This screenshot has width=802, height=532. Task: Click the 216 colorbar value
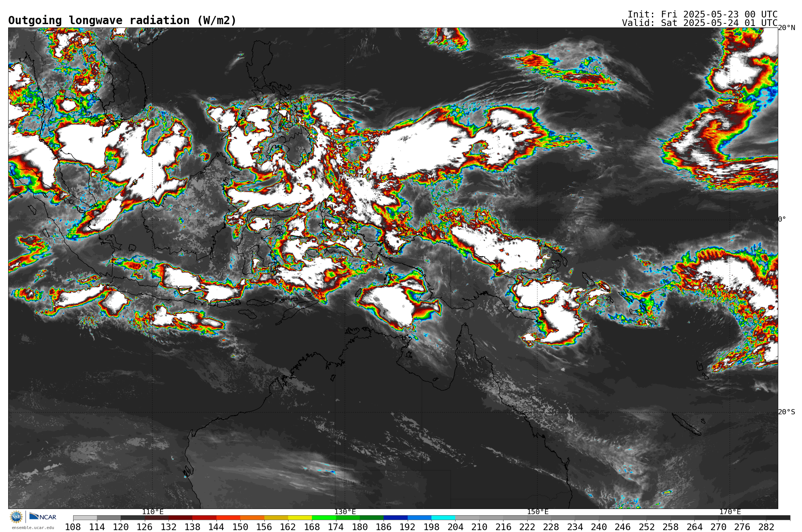(503, 527)
